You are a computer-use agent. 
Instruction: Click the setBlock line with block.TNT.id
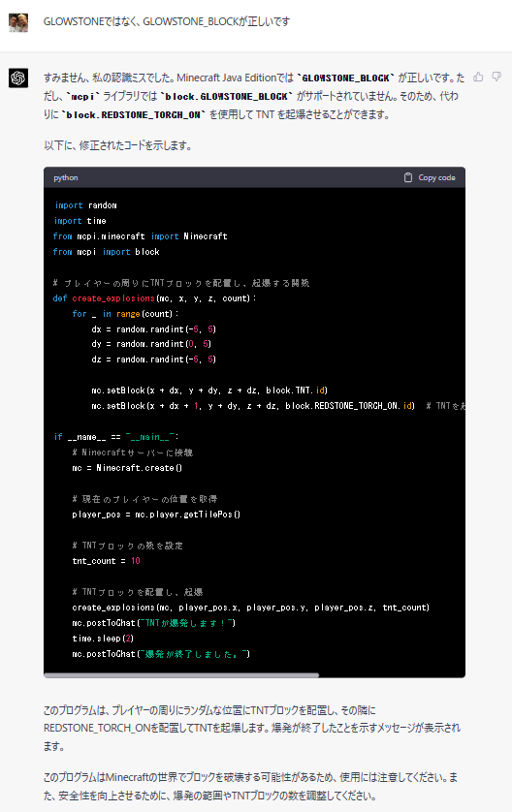pos(209,390)
